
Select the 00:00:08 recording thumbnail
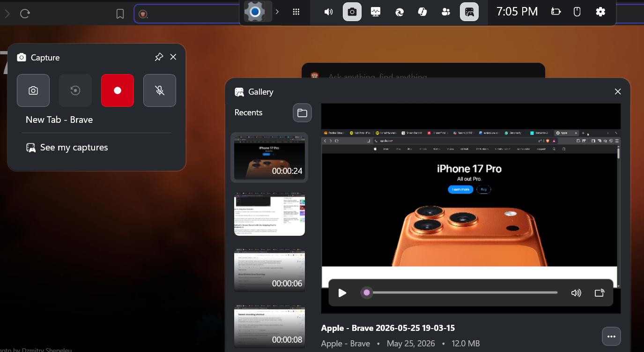tap(269, 326)
